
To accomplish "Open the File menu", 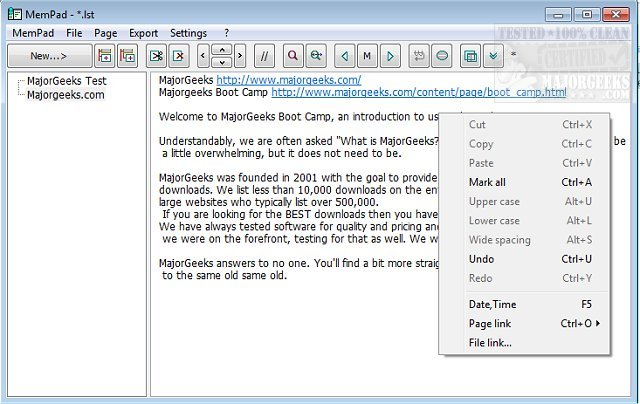I will (74, 33).
